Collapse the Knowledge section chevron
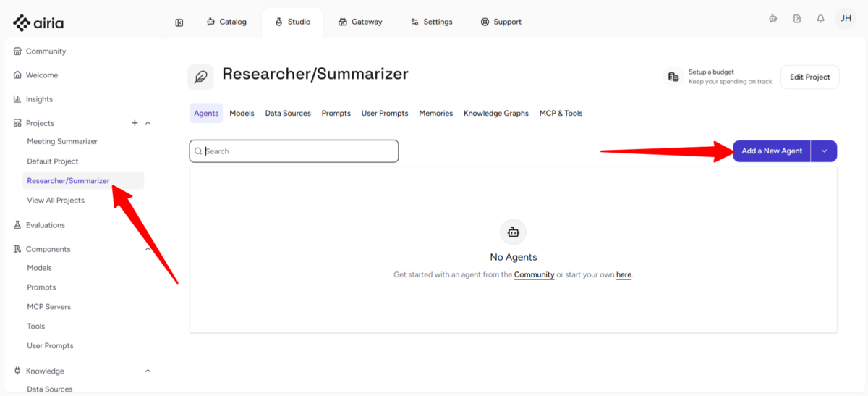The image size is (868, 396). (148, 371)
